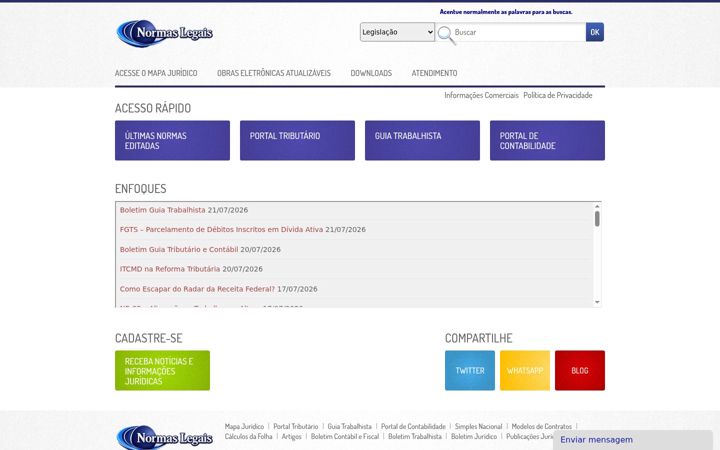
Task: Click date 20/07/2026 beside ITCMD entry
Action: pos(242,269)
